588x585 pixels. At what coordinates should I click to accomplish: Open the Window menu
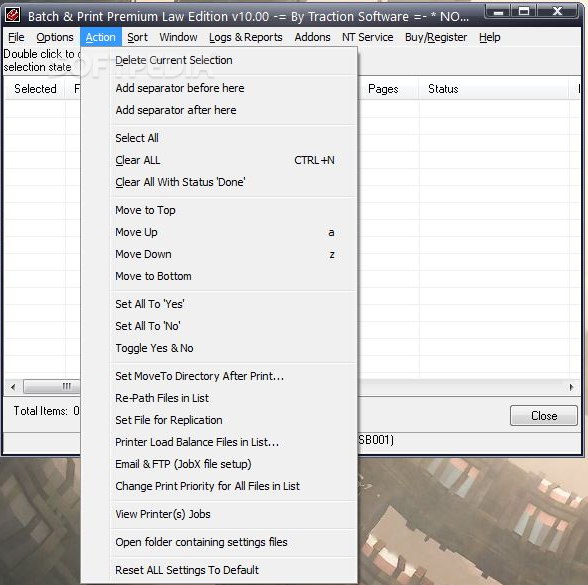pos(178,37)
